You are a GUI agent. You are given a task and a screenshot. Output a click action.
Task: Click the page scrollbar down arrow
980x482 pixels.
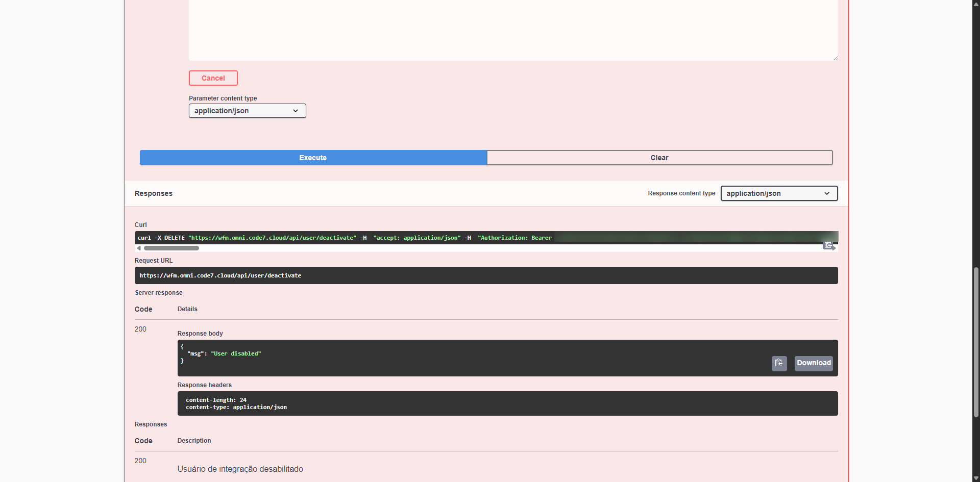[976, 478]
